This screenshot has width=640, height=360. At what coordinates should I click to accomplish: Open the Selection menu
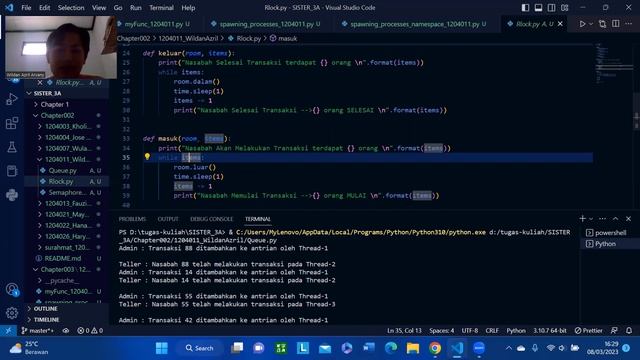71,8
